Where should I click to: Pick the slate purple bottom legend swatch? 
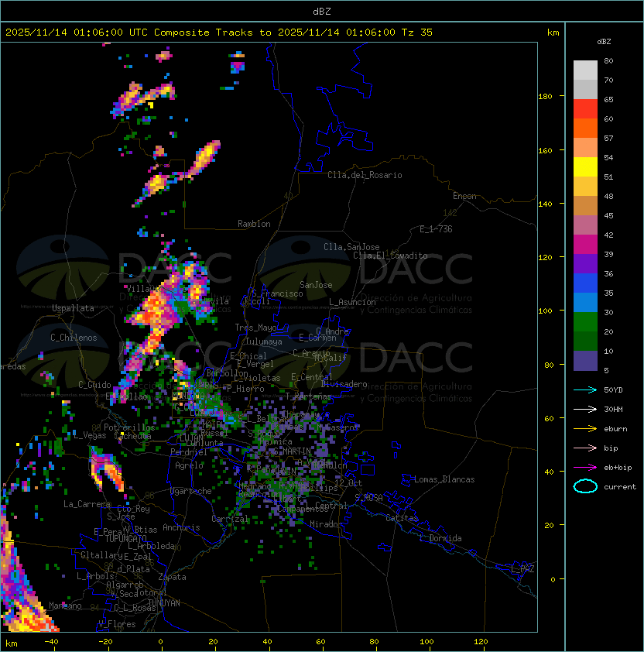point(585,361)
